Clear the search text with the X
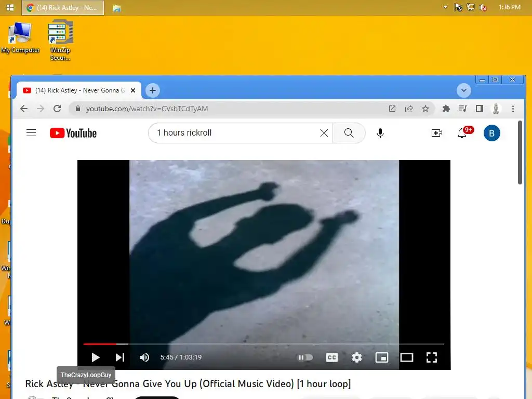 [324, 133]
